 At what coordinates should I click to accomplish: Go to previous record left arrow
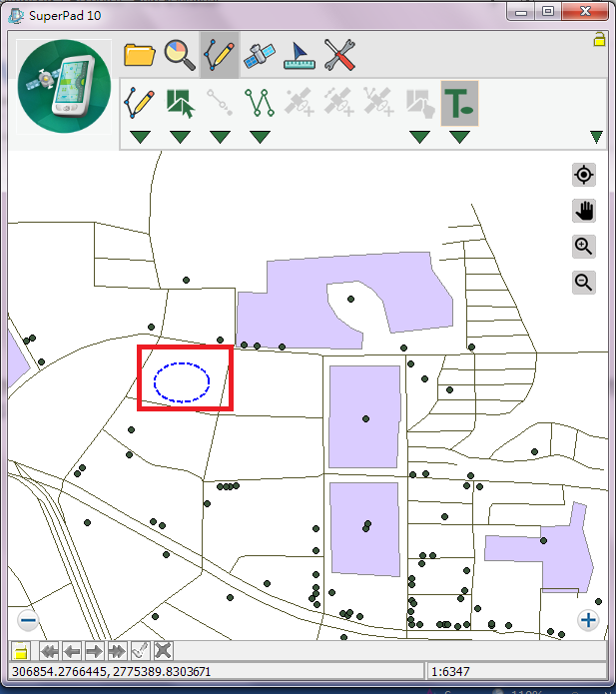coord(72,651)
